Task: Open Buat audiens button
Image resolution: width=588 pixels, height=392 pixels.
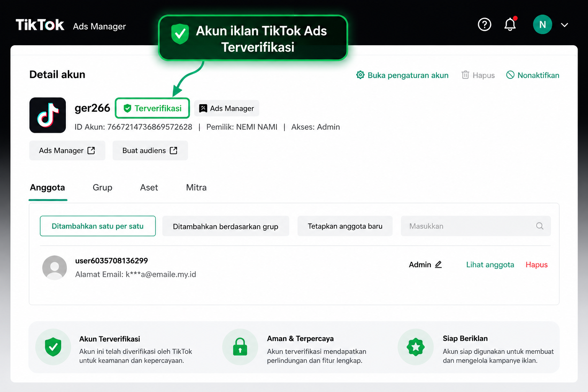Action: click(x=150, y=150)
